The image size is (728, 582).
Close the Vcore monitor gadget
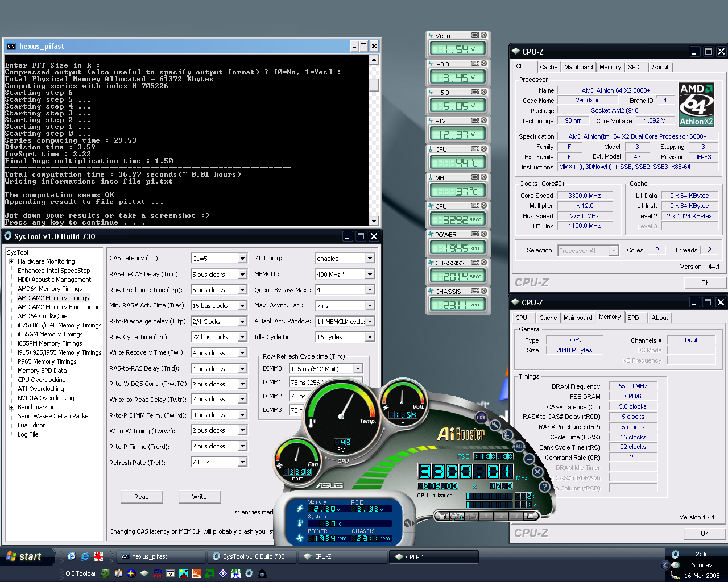click(x=484, y=35)
